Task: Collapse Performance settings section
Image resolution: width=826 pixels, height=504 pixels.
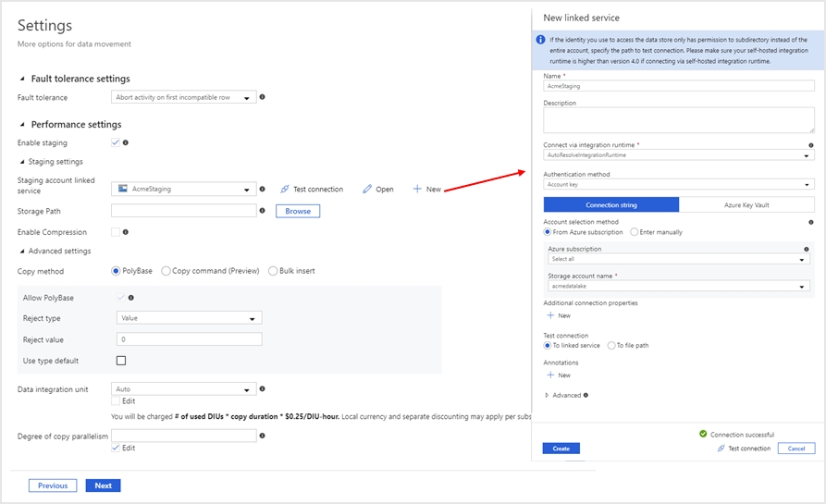Action: pyautogui.click(x=22, y=124)
